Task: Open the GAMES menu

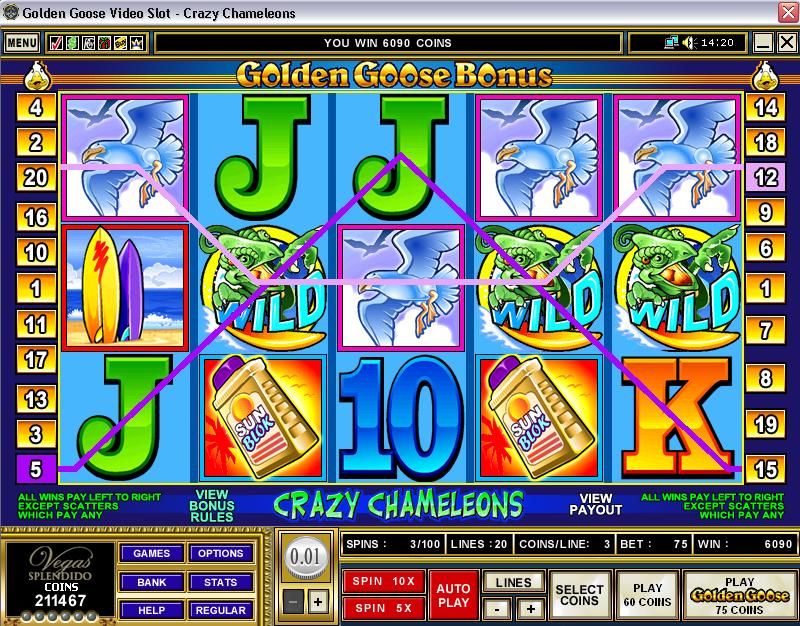Action: [152, 554]
